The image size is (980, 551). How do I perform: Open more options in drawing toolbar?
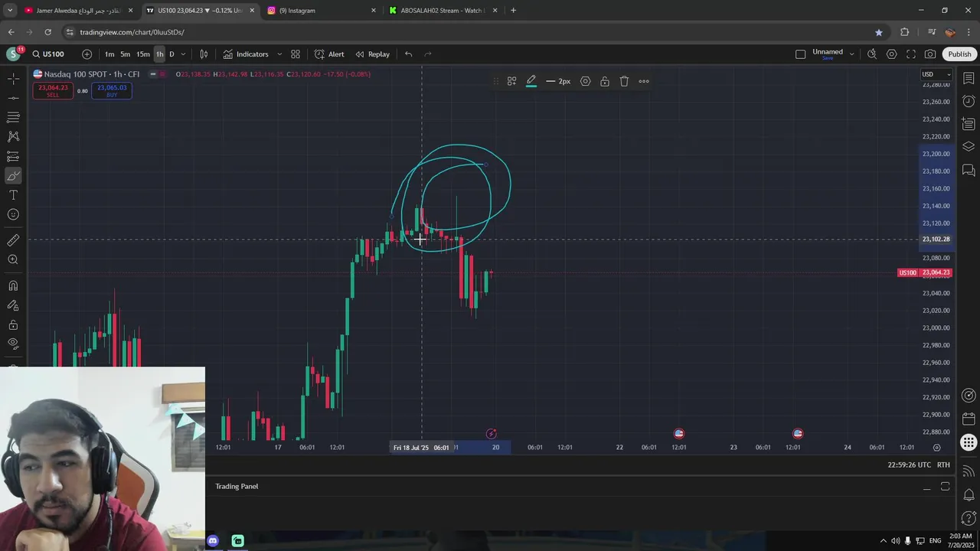(x=644, y=81)
